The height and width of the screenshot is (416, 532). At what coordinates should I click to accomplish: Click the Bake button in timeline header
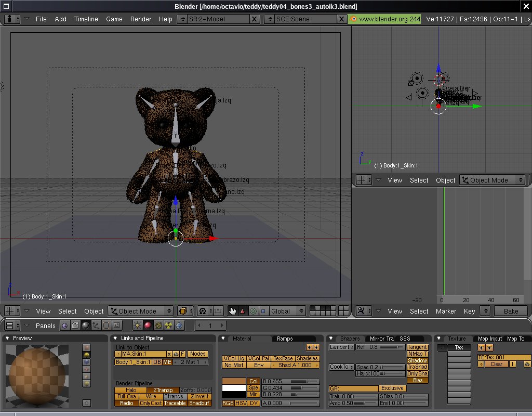(x=511, y=311)
